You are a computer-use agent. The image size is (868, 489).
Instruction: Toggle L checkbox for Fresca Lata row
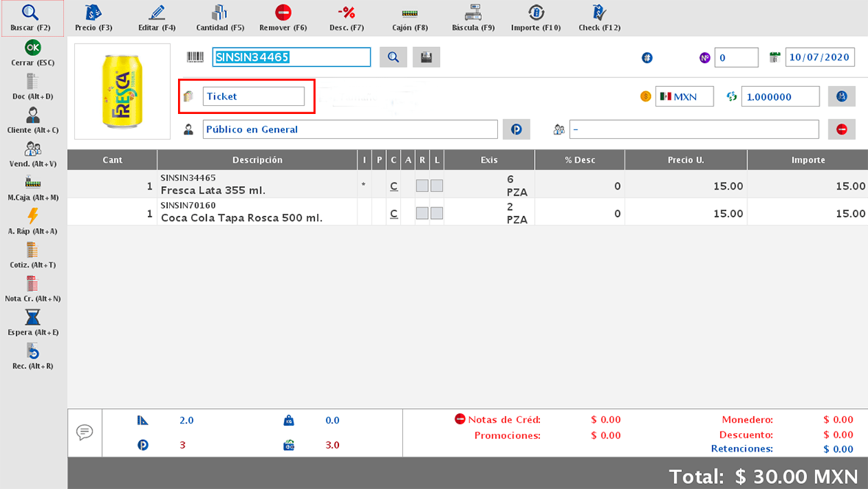[x=437, y=186]
